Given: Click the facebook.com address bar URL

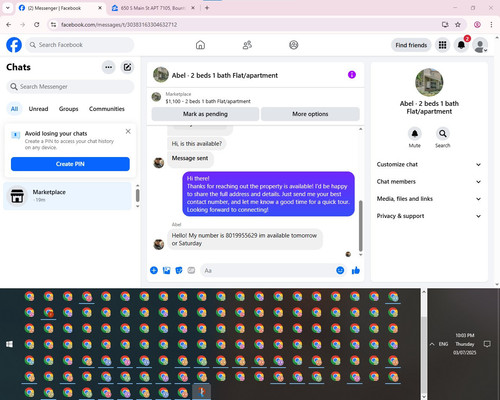Looking at the screenshot, I should [x=119, y=25].
